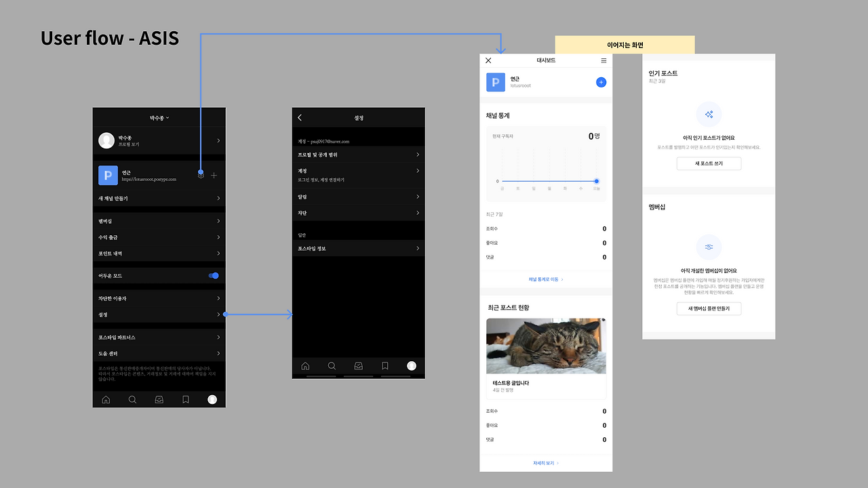Image resolution: width=868 pixels, height=488 pixels.
Task: Tap the P channel logo on the 대시보드 screen
Action: click(x=496, y=82)
